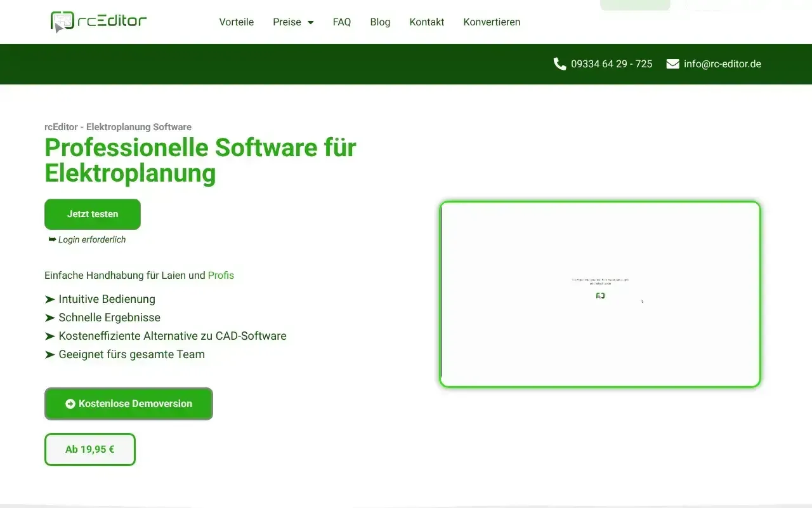Call the number 09334 64 29 - 725
The image size is (812, 508).
pyautogui.click(x=611, y=64)
